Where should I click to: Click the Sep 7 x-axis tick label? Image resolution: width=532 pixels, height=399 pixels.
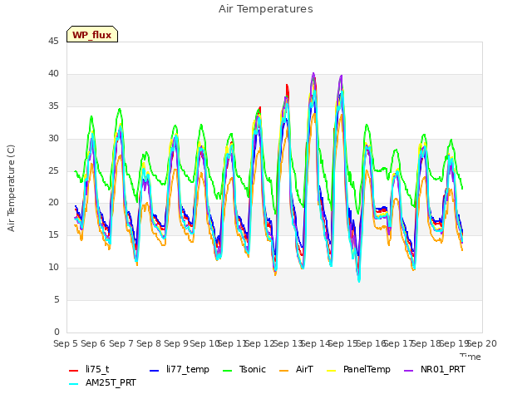click(121, 343)
